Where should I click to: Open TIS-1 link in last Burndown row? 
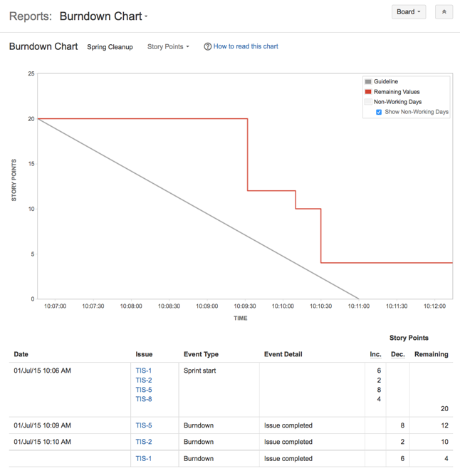click(x=143, y=458)
